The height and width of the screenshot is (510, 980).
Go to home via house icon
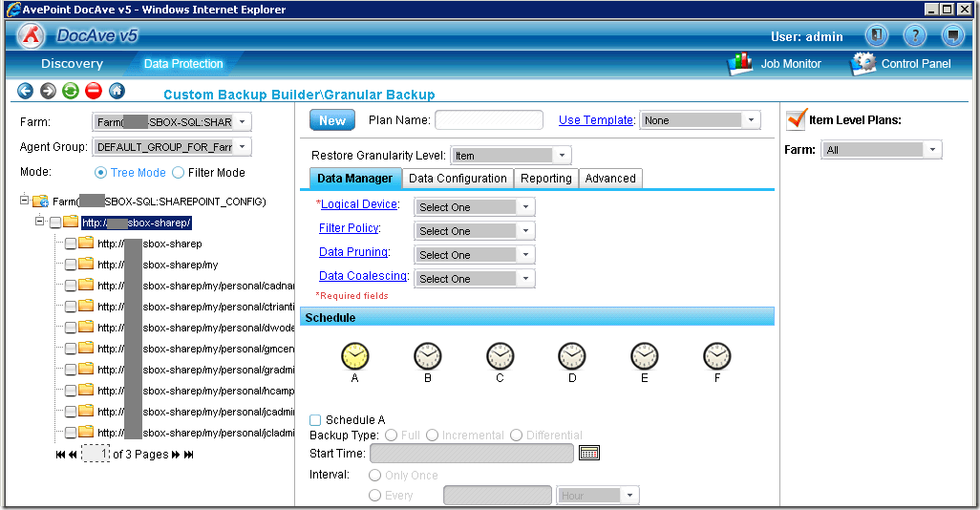(x=117, y=92)
